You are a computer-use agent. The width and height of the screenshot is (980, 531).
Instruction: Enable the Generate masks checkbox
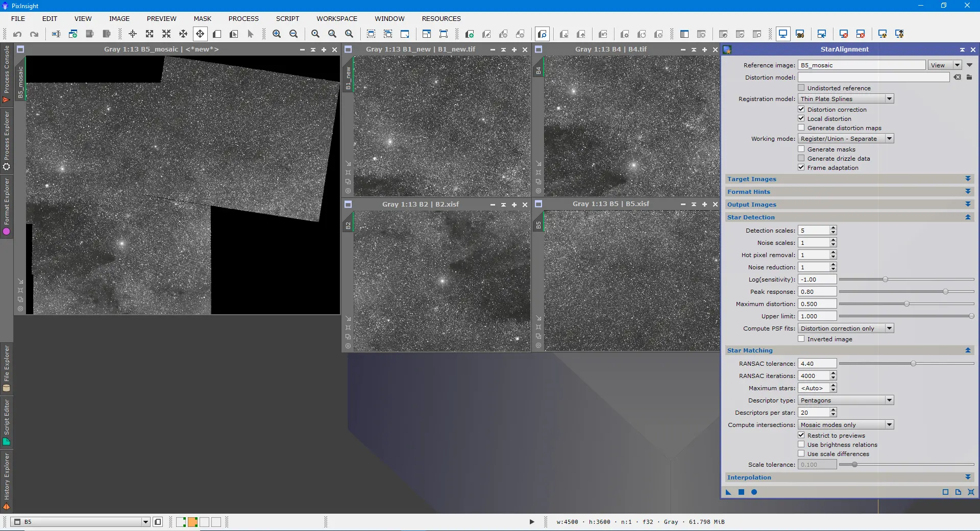tap(801, 149)
